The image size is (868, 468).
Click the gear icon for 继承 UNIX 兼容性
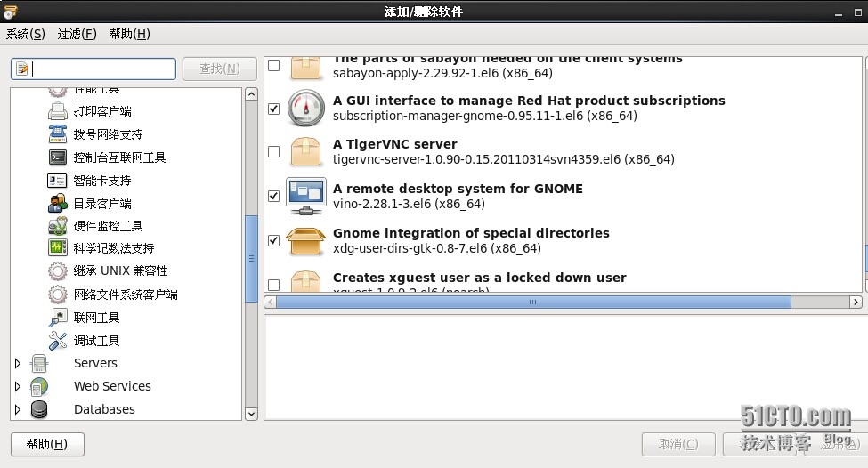(x=58, y=271)
